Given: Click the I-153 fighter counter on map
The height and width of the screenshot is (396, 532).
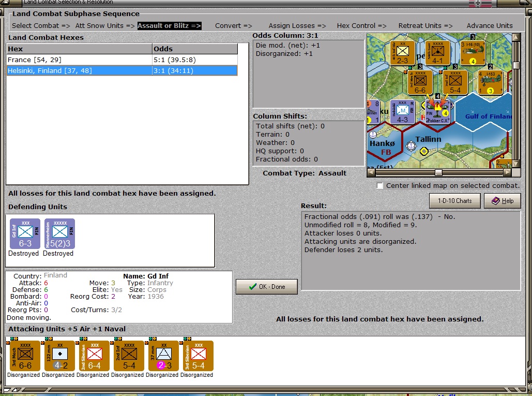Looking at the screenshot, I should click(x=490, y=82).
